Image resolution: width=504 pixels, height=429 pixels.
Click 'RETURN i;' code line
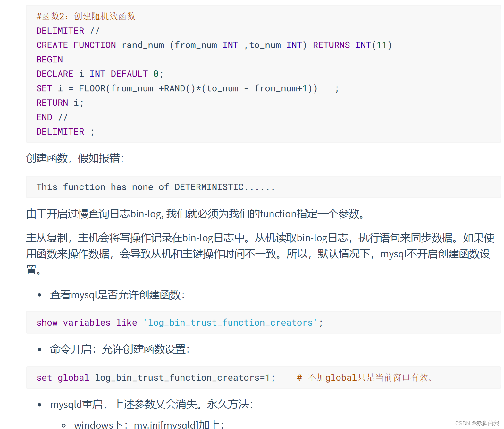coord(60,103)
